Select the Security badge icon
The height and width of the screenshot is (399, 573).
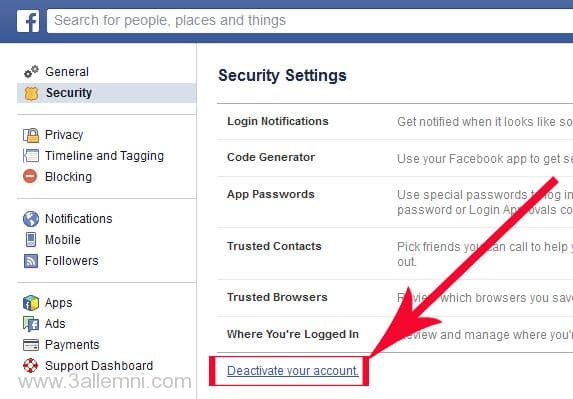click(x=31, y=94)
